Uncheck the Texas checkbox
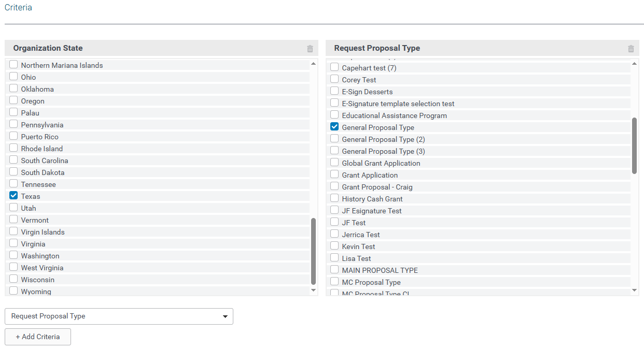Image resolution: width=644 pixels, height=349 pixels. tap(13, 196)
